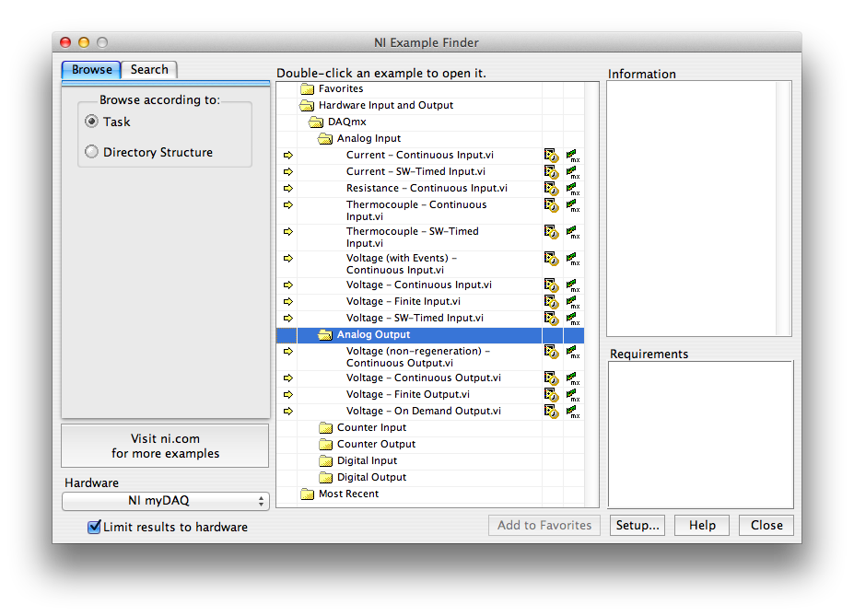Click DAQmx icon for Thermocouple - SW-Timed Input.vi

coord(573,232)
